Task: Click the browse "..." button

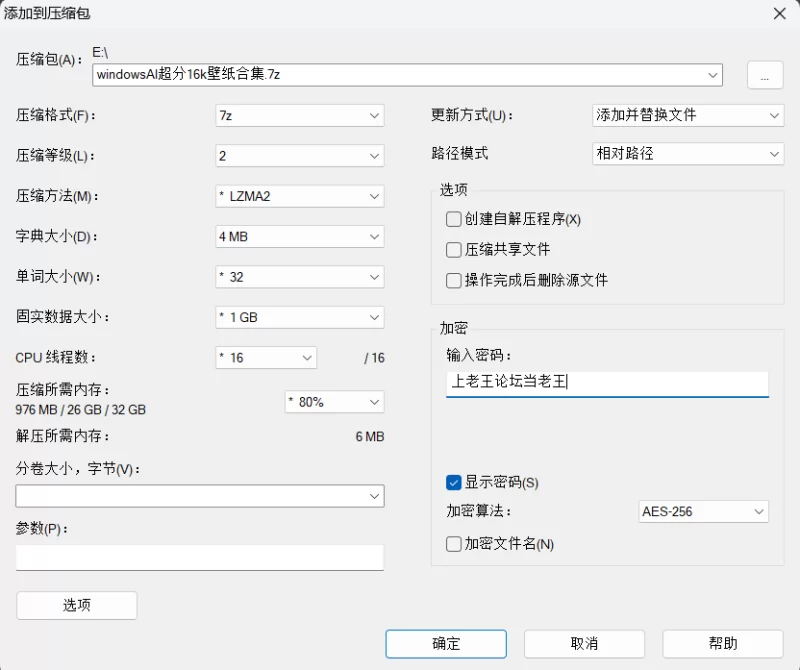Action: [765, 76]
